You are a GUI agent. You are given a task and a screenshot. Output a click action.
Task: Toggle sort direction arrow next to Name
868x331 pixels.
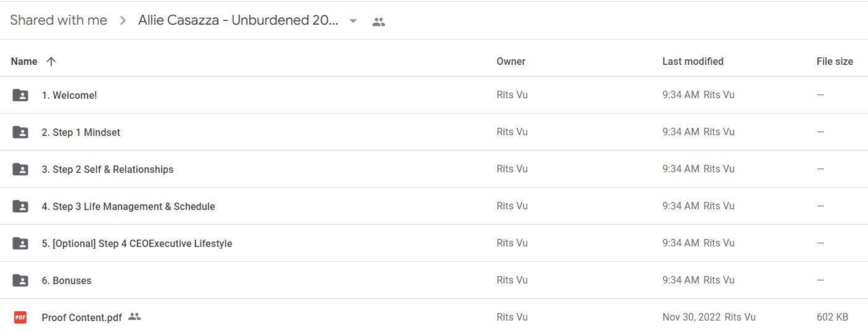51,61
